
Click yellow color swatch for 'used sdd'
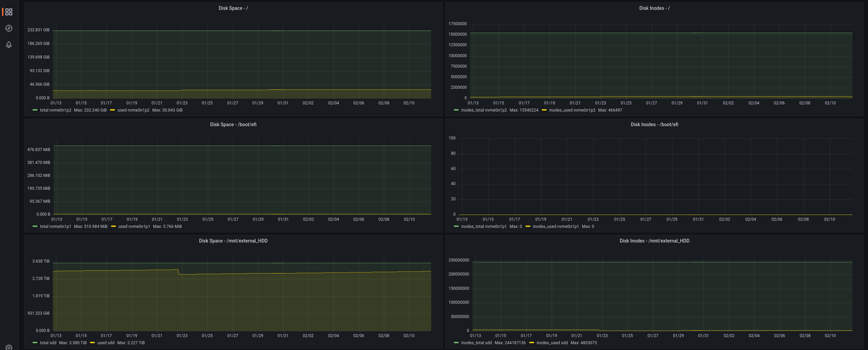[x=92, y=343]
